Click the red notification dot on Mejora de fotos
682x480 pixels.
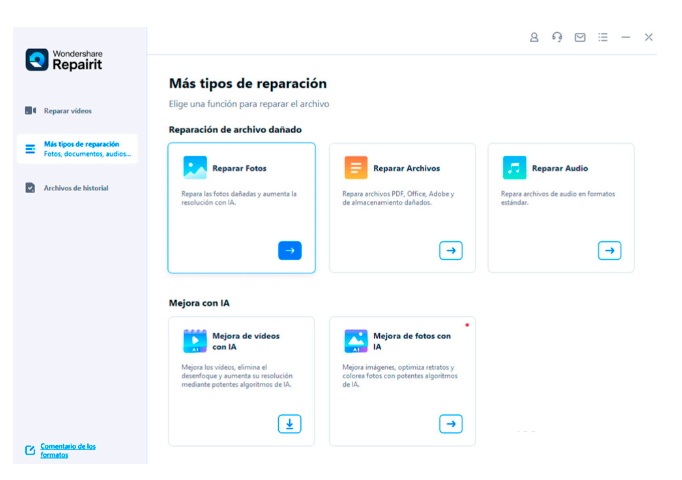467,325
